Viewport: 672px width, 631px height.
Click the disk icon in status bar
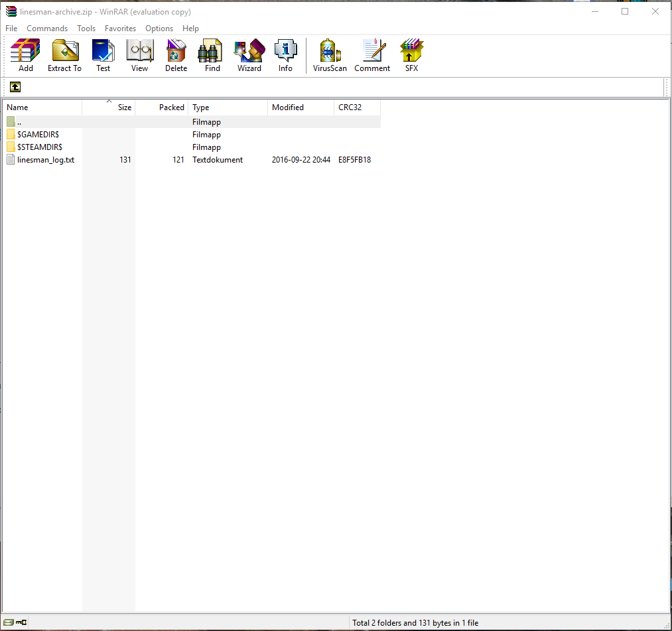8,622
